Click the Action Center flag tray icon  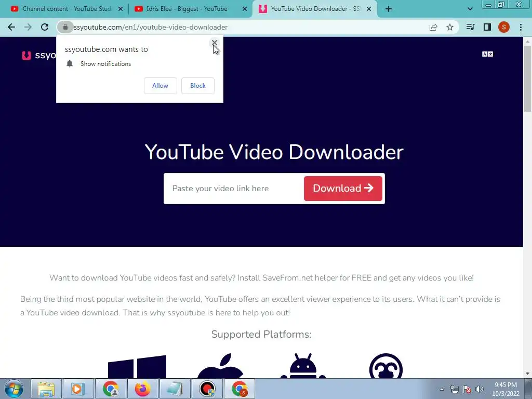[467, 389]
